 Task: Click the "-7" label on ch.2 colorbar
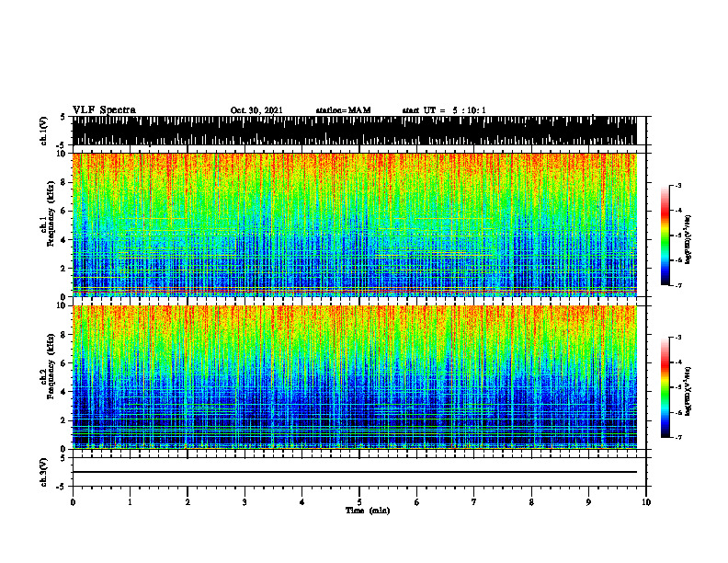(x=677, y=437)
